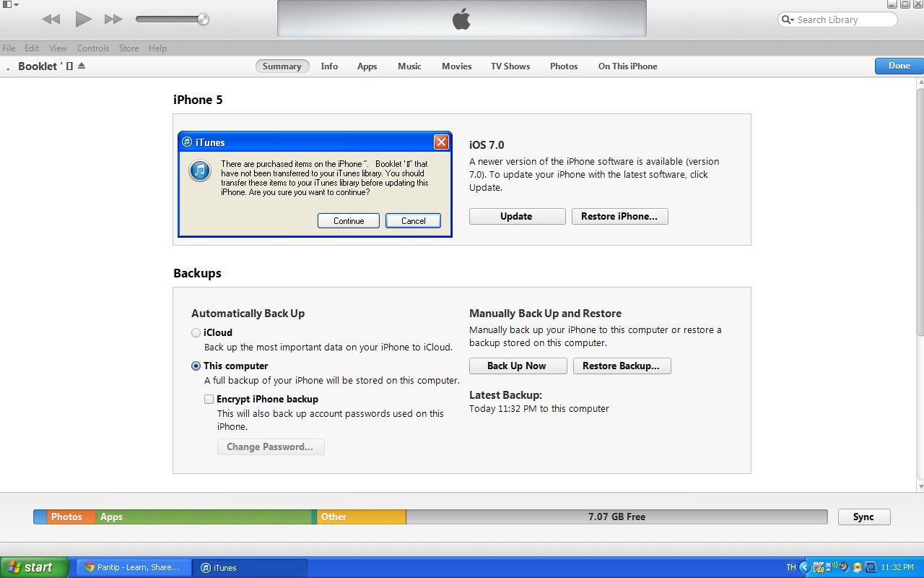Viewport: 924px width, 578px height.
Task: Click the Update button
Action: tap(517, 216)
